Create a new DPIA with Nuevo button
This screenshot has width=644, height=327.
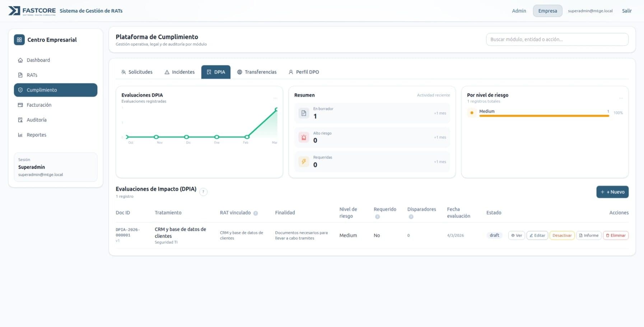click(x=612, y=192)
